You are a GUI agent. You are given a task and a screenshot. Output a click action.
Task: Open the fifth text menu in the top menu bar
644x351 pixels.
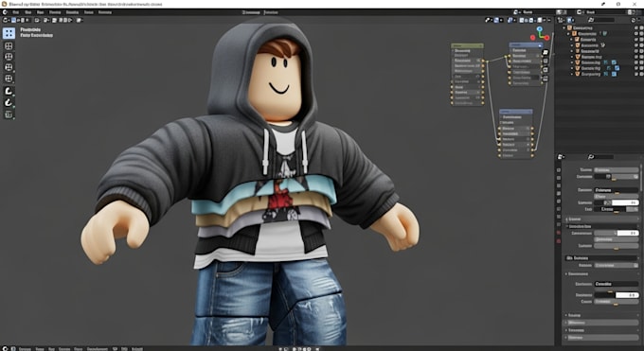[x=72, y=12]
